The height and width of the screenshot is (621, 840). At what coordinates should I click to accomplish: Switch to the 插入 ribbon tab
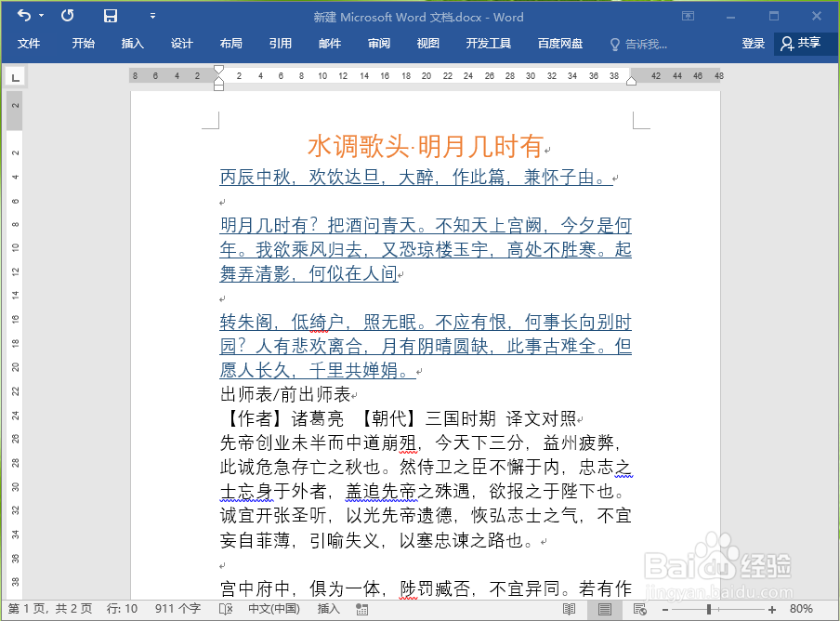[131, 44]
